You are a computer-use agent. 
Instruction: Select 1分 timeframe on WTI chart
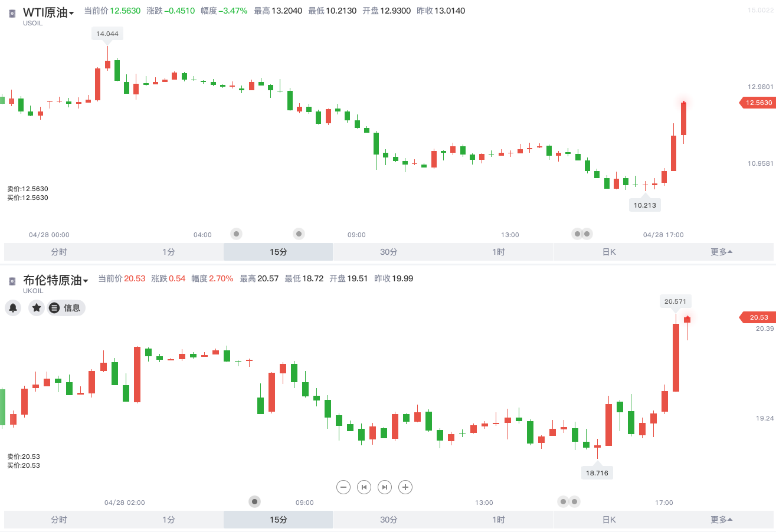(168, 251)
